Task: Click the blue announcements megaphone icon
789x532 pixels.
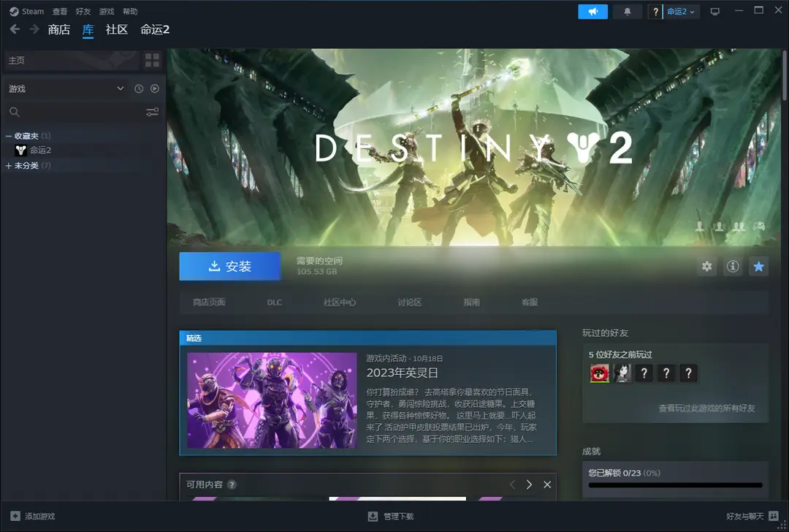Action: tap(592, 12)
